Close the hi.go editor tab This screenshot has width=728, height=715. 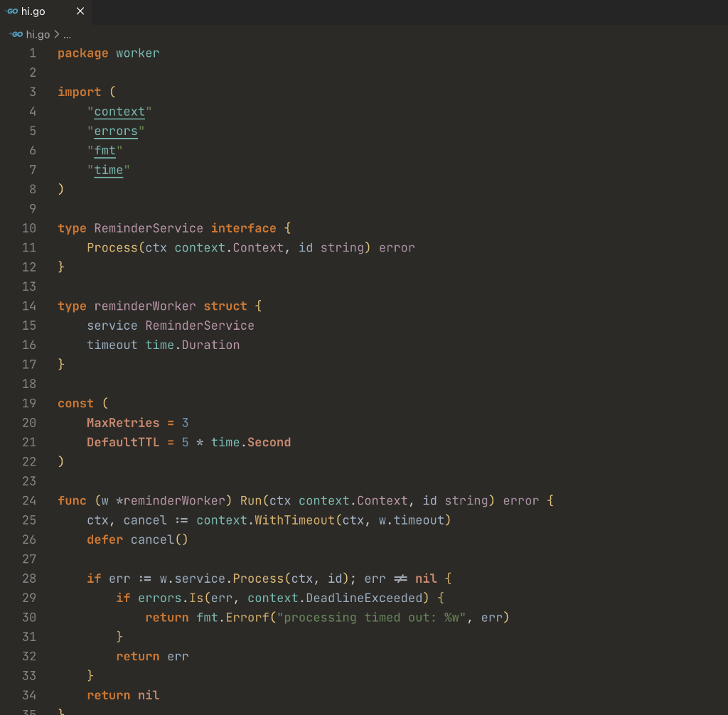click(80, 11)
